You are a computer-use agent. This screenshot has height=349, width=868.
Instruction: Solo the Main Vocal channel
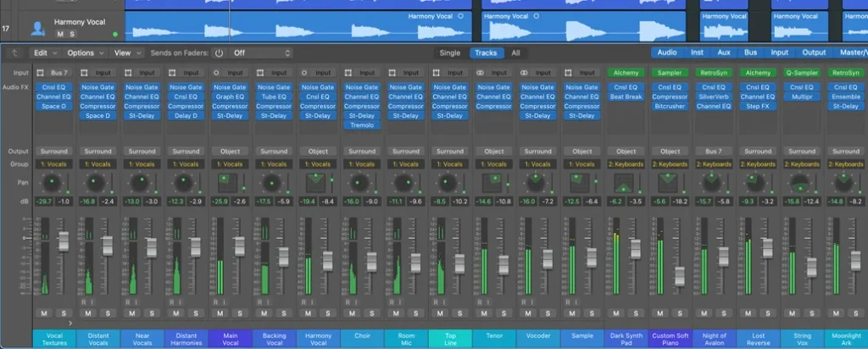coord(240,313)
